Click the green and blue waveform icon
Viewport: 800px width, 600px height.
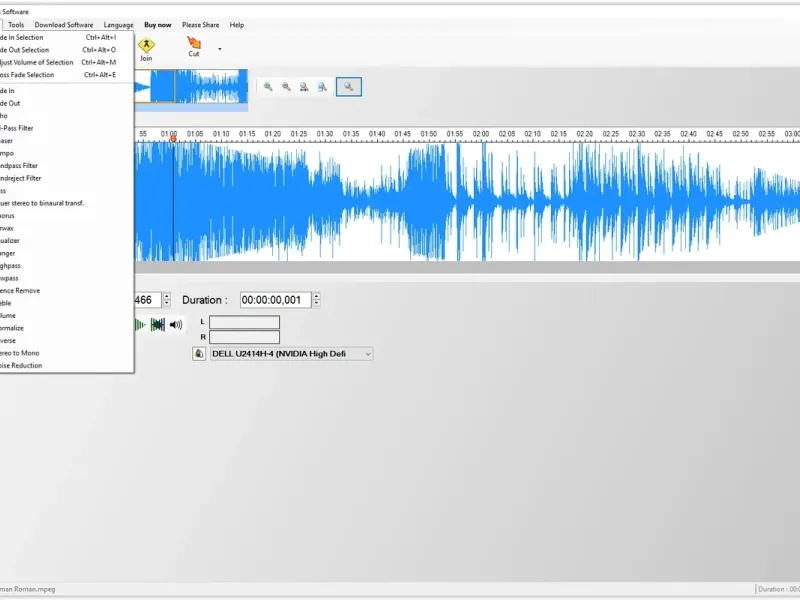coord(158,324)
